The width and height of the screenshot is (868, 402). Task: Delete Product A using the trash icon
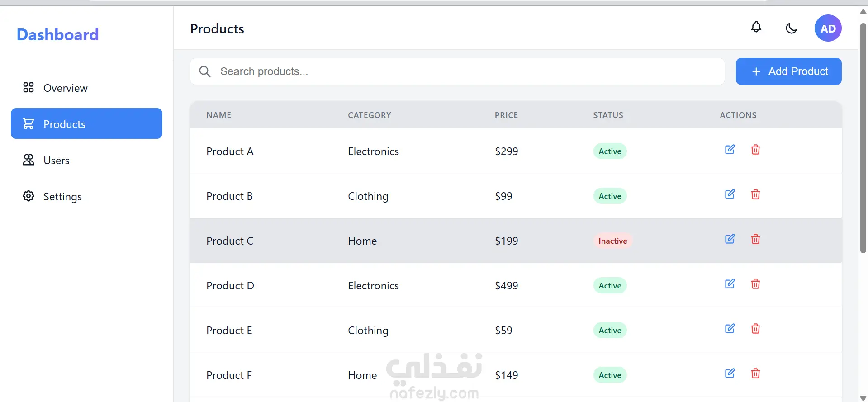click(755, 150)
